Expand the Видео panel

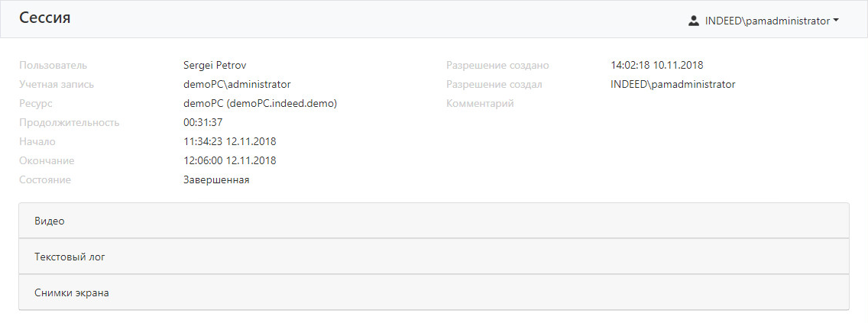pyautogui.click(x=433, y=221)
